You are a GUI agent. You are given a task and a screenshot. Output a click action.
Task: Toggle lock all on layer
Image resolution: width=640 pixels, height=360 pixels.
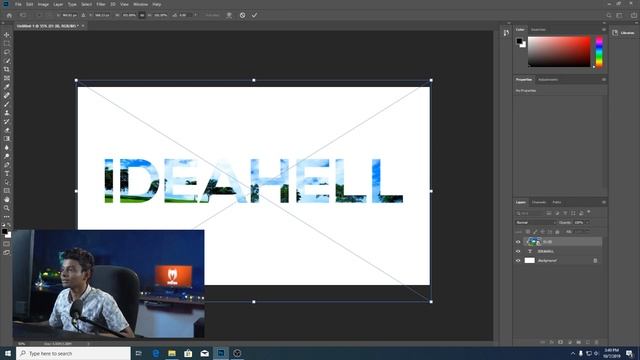pos(557,231)
